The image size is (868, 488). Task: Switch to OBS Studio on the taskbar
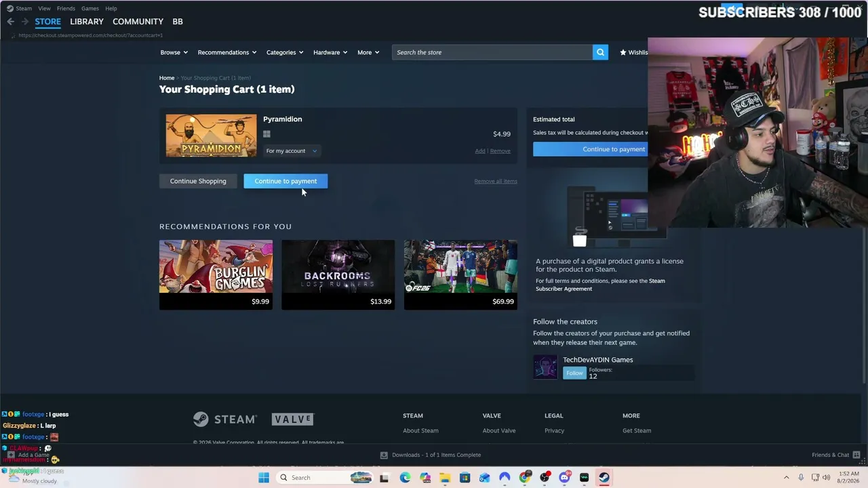(x=545, y=477)
